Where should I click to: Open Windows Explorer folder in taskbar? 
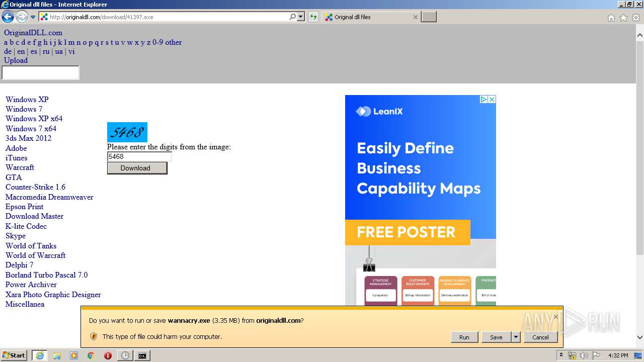(x=57, y=355)
